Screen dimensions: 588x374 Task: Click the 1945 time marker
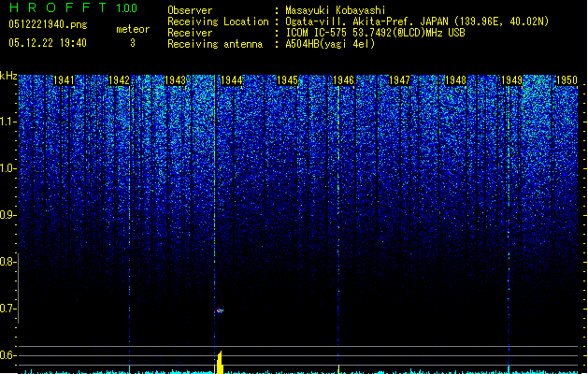[287, 80]
